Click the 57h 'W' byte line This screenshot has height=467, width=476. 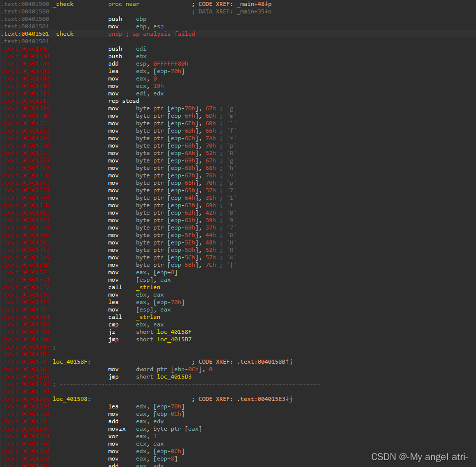click(x=172, y=257)
